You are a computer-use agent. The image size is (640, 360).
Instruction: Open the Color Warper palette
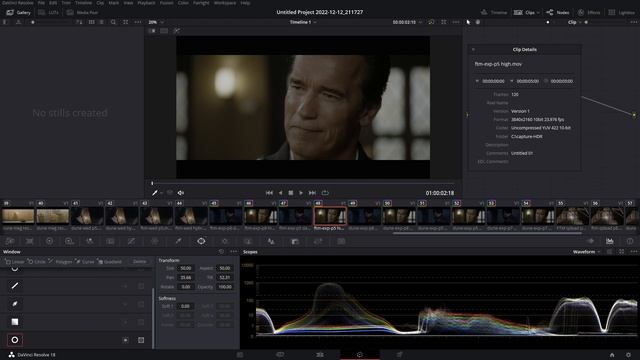tap(155, 241)
